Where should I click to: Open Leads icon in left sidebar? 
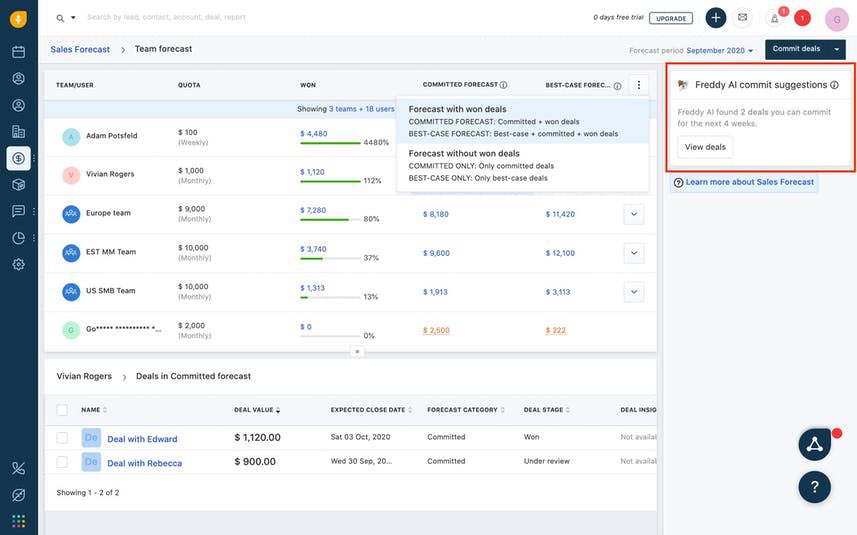click(x=19, y=79)
